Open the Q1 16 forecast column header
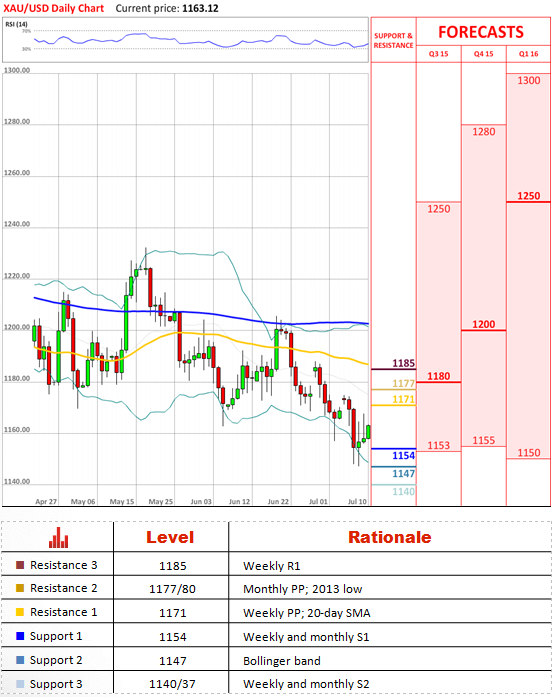The height and width of the screenshot is (697, 554). click(528, 54)
